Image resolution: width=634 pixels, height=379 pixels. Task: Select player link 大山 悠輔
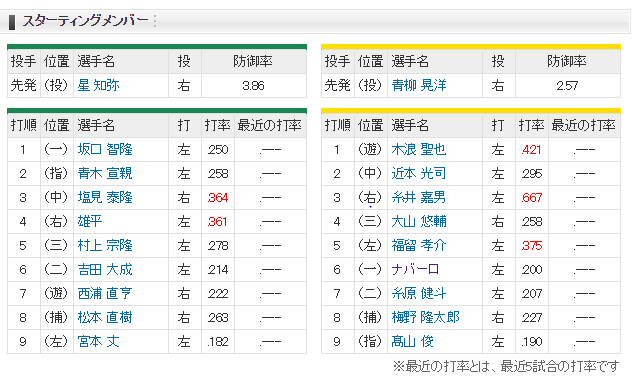point(419,221)
